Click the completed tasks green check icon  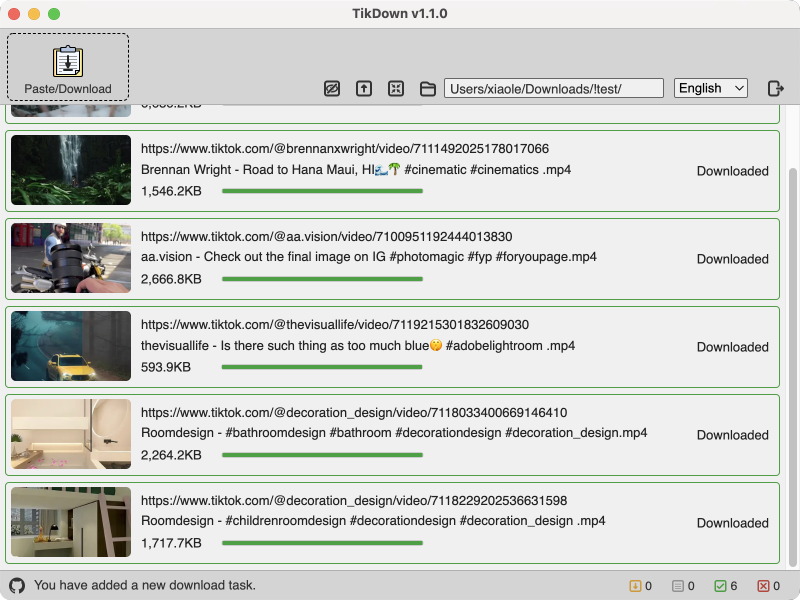[720, 586]
